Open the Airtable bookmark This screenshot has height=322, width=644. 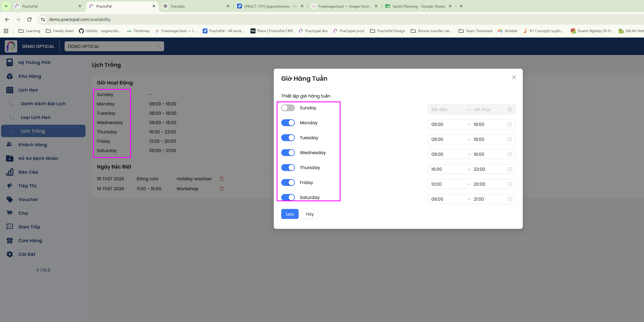coord(507,31)
